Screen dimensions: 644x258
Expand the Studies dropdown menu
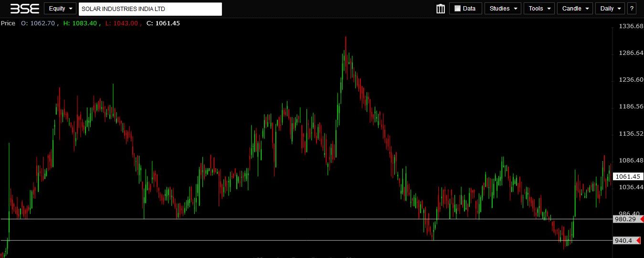pos(502,9)
